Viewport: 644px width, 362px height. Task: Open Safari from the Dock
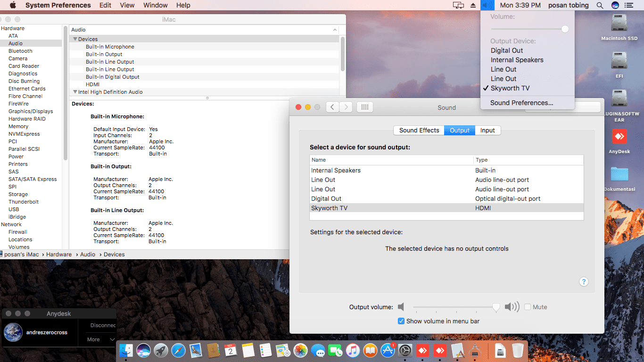178,350
